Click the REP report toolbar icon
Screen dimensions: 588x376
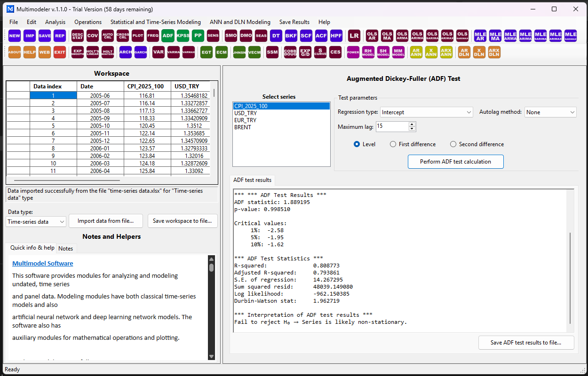[60, 36]
